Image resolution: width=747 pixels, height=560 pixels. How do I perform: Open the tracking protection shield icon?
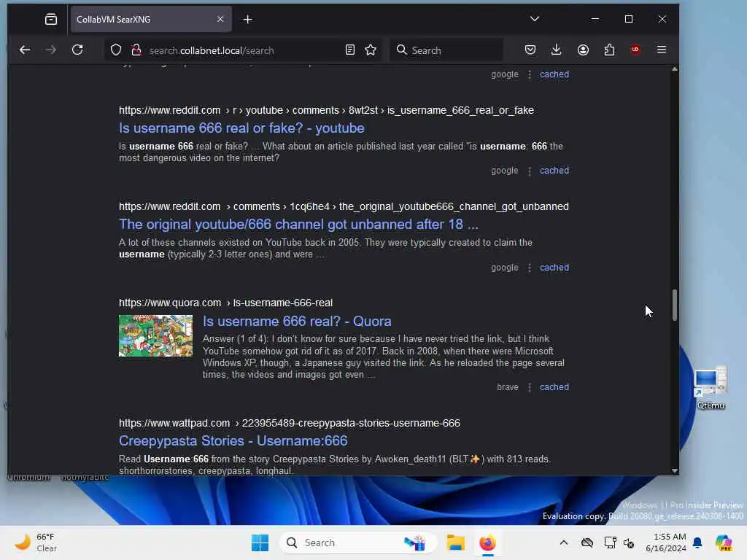[116, 50]
